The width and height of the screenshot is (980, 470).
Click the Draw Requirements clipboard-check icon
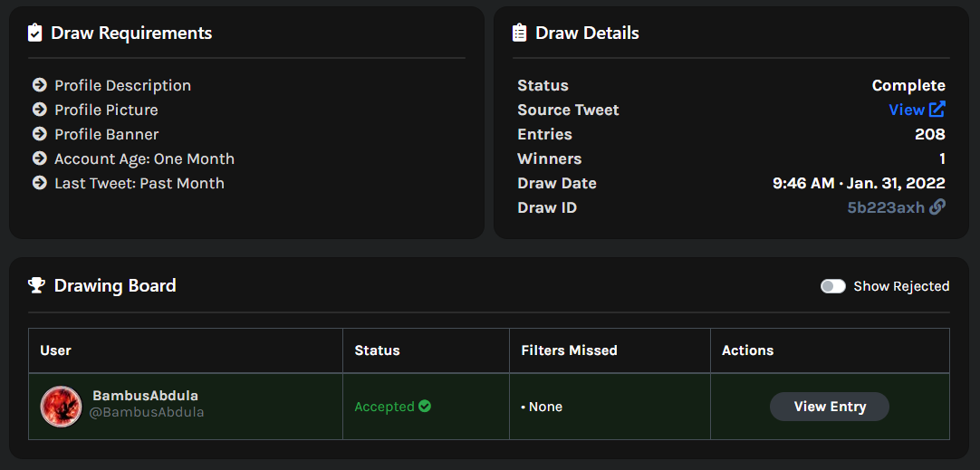tap(35, 34)
